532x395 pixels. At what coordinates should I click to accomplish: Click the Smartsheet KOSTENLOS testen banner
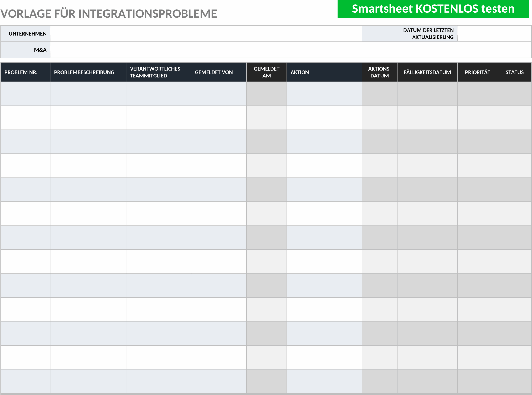click(x=433, y=9)
